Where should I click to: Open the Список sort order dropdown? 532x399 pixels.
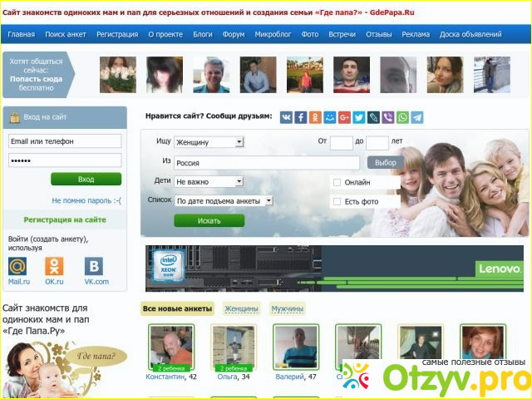pos(224,200)
